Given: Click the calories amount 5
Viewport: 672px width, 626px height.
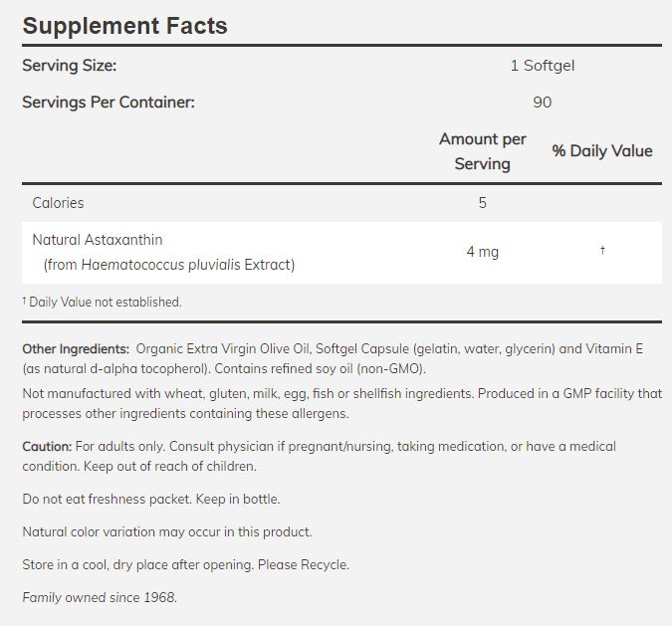Looking at the screenshot, I should pos(482,203).
